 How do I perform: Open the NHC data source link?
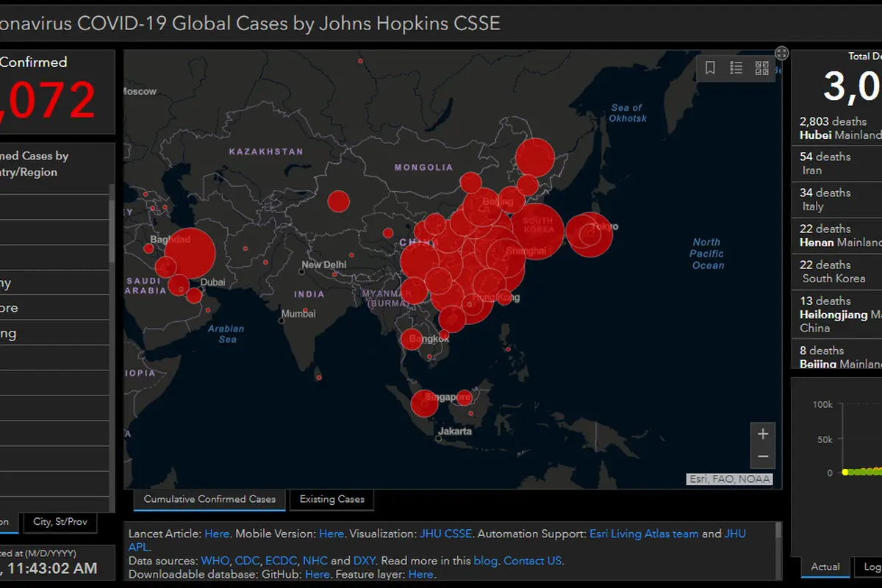pyautogui.click(x=315, y=561)
